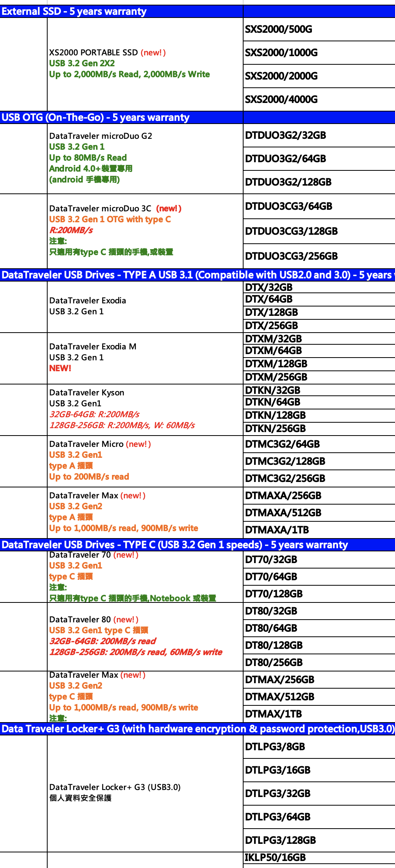The image size is (395, 868).
Task: Select the DTKN/32GB cell
Action: [319, 390]
